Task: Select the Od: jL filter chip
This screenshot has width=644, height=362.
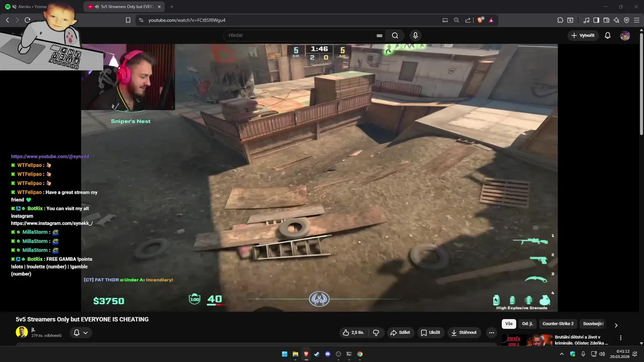Action: (x=527, y=324)
